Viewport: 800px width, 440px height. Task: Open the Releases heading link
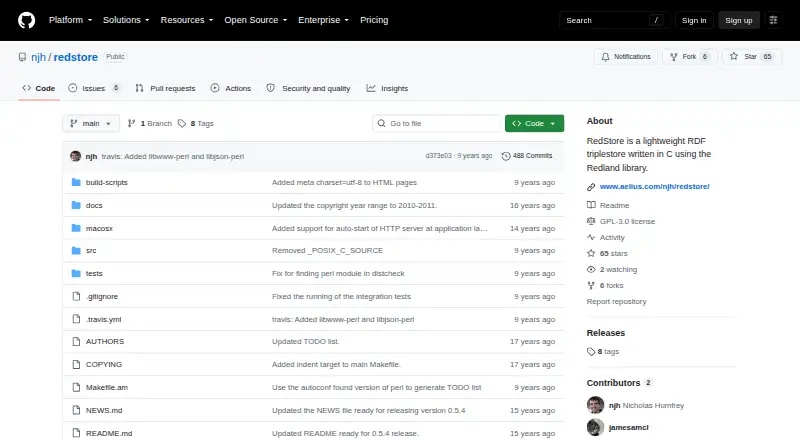pos(606,333)
